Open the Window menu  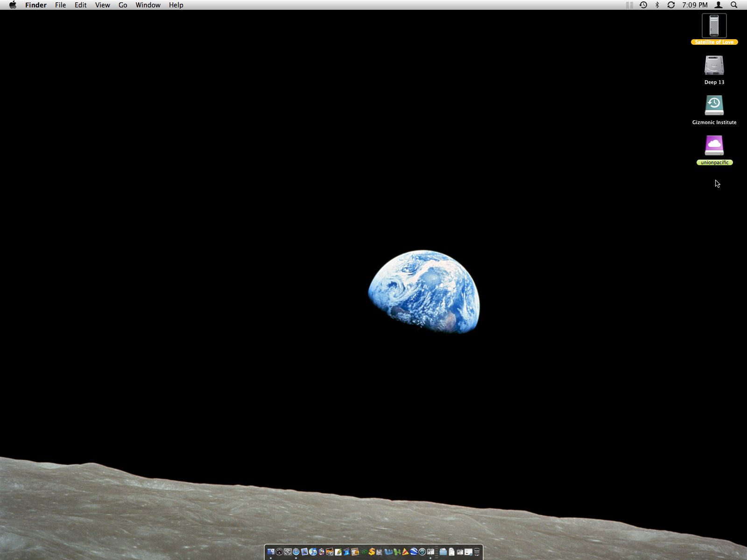coord(148,5)
